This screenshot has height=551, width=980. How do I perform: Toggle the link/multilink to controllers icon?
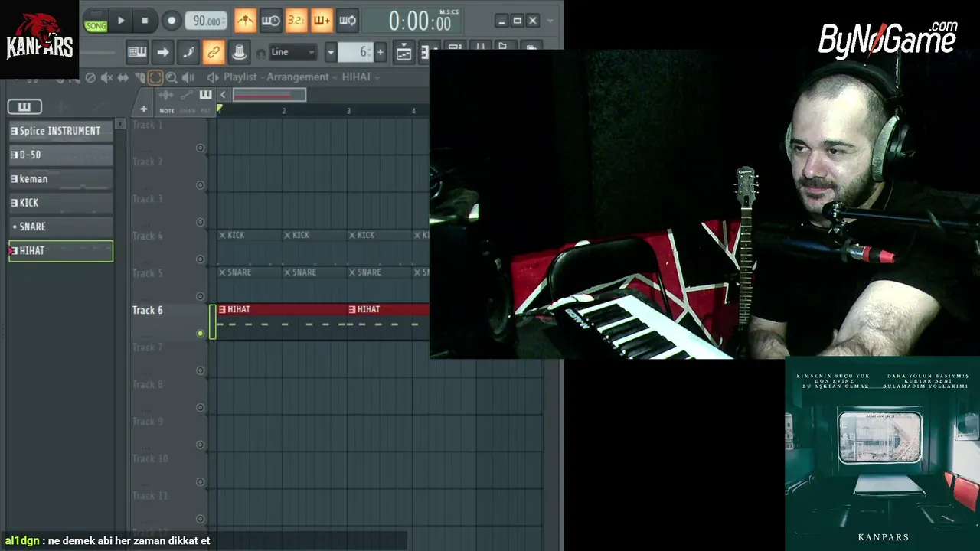(x=214, y=52)
